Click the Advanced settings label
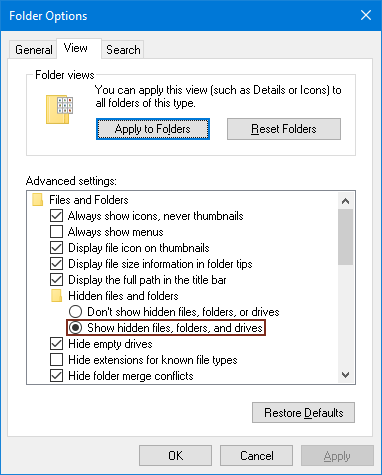Screen dimensions: 382x475 tap(71, 181)
